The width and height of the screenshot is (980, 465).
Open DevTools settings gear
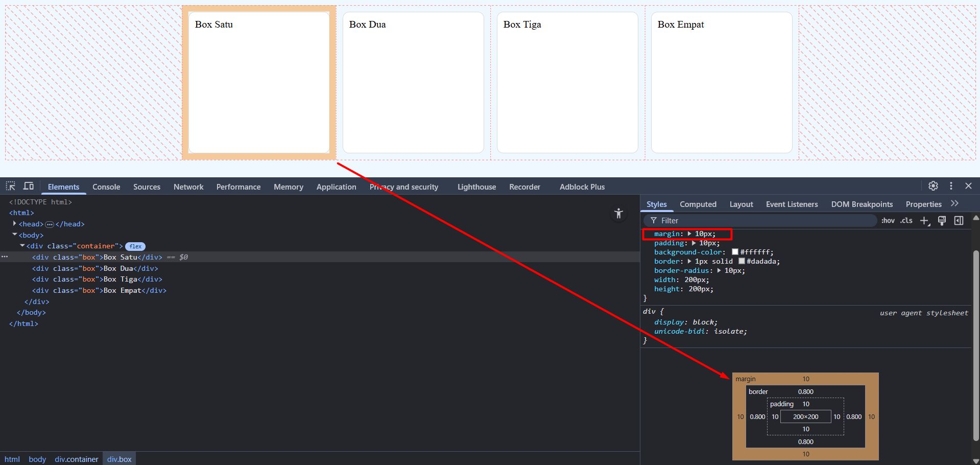(933, 186)
